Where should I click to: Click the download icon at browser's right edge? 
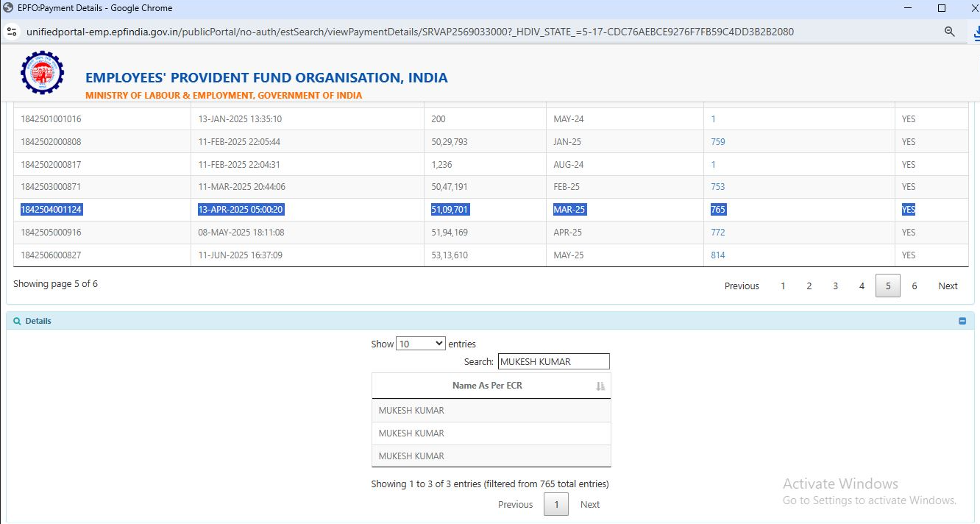point(976,32)
